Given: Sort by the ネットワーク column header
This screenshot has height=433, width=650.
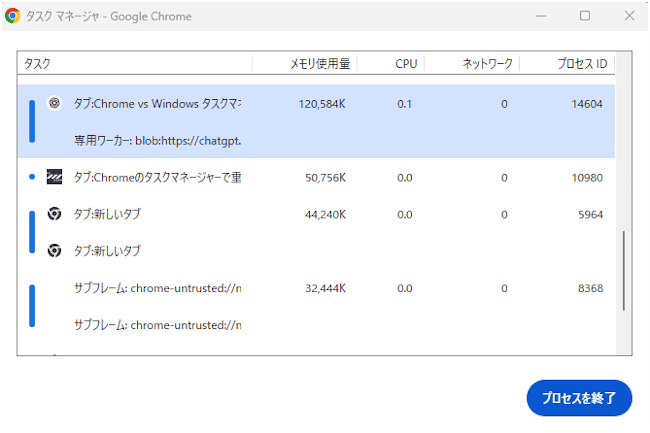Looking at the screenshot, I should [472, 63].
